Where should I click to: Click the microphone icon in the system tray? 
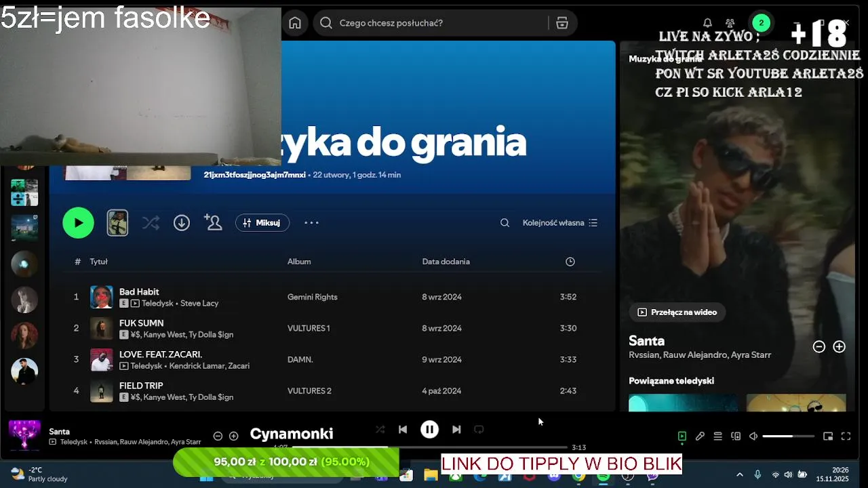pos(757,474)
